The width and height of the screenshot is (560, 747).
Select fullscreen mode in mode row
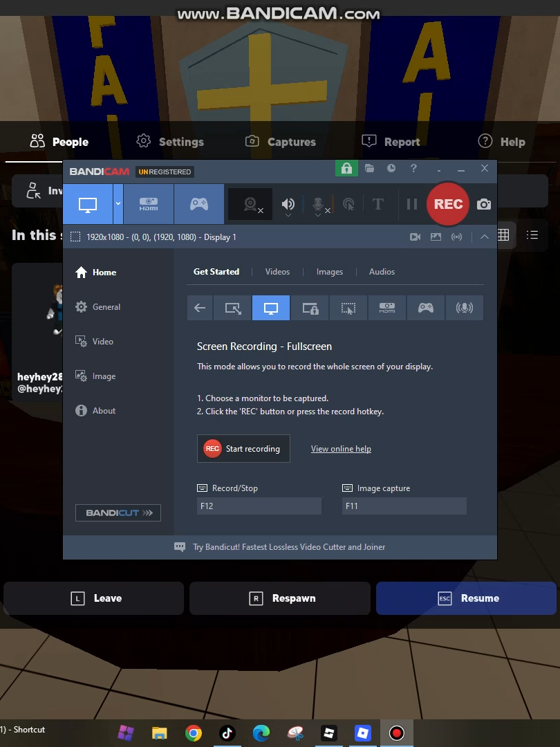click(x=271, y=308)
